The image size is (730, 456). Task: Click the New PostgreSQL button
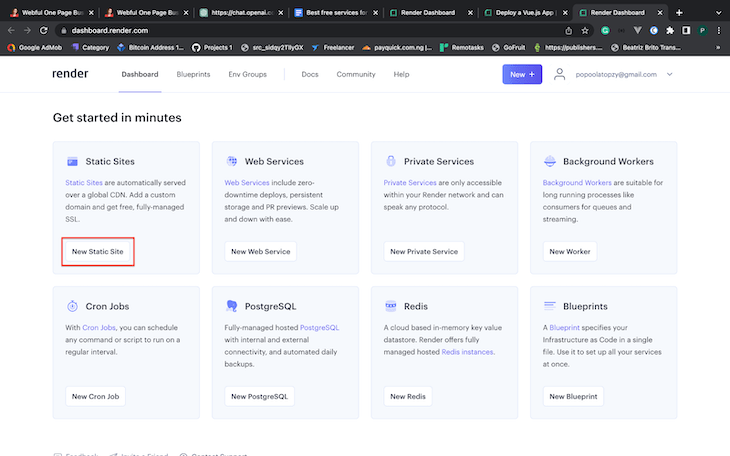pos(259,396)
